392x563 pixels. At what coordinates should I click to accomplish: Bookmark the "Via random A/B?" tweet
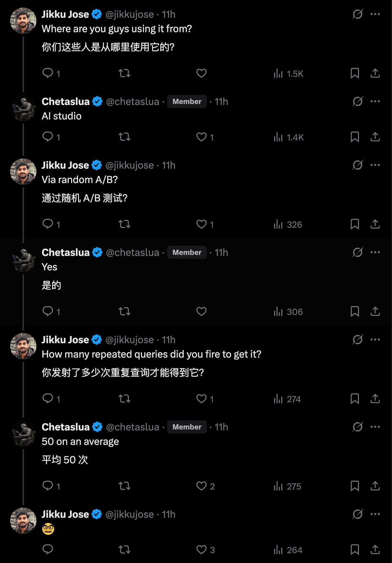(x=355, y=224)
